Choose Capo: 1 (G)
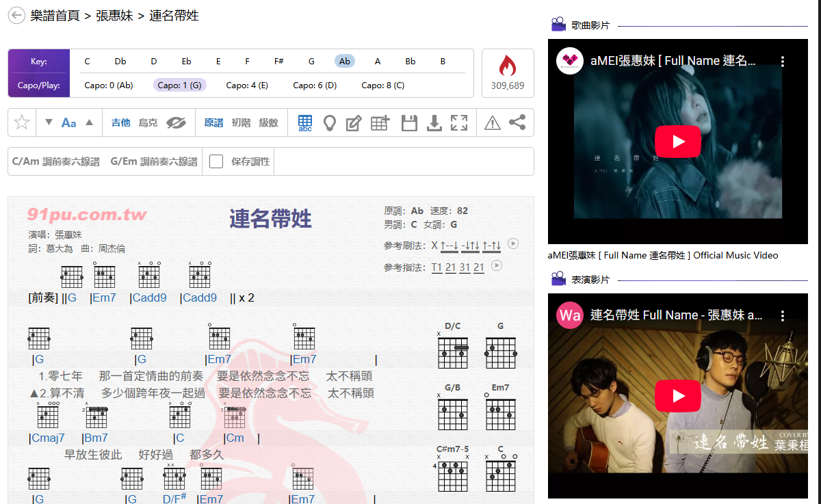 (180, 85)
